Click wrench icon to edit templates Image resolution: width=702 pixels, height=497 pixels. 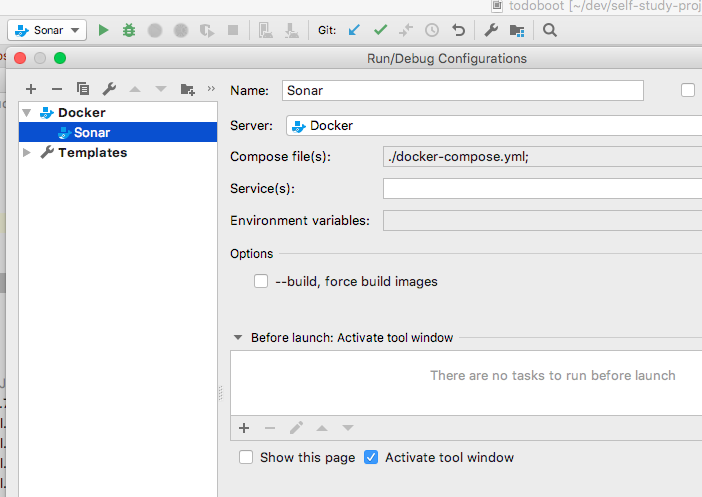109,89
